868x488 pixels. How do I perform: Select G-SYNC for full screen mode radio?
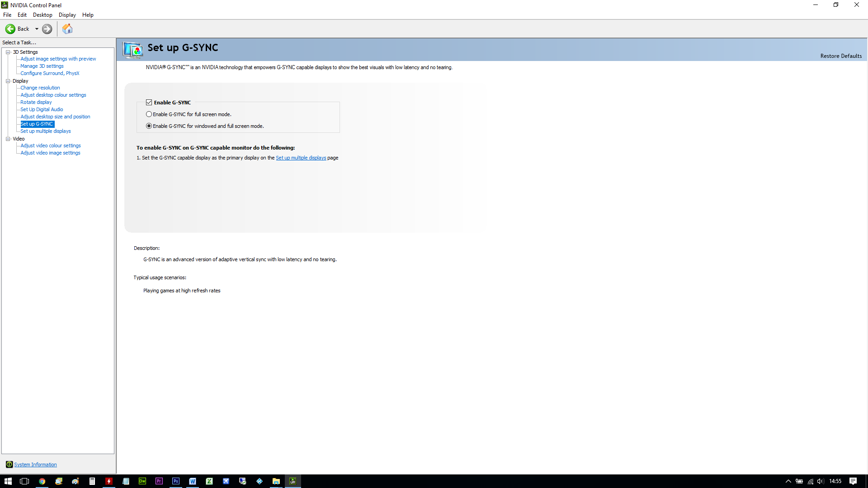149,114
